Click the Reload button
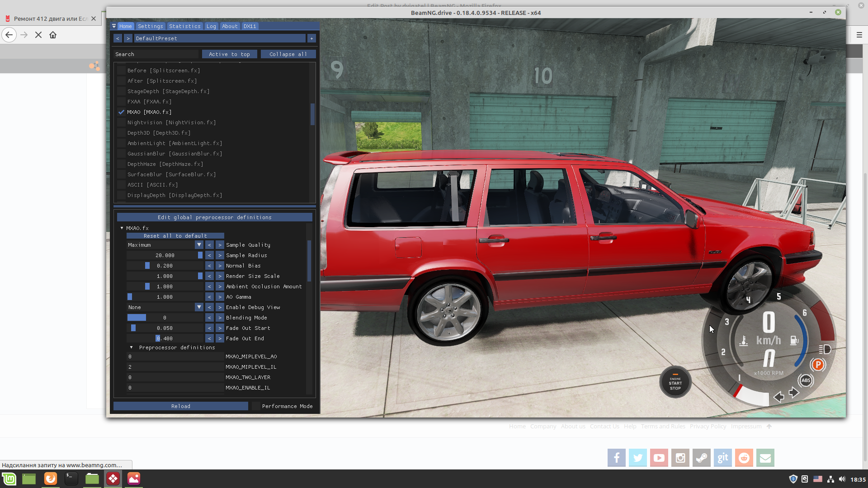 click(180, 406)
